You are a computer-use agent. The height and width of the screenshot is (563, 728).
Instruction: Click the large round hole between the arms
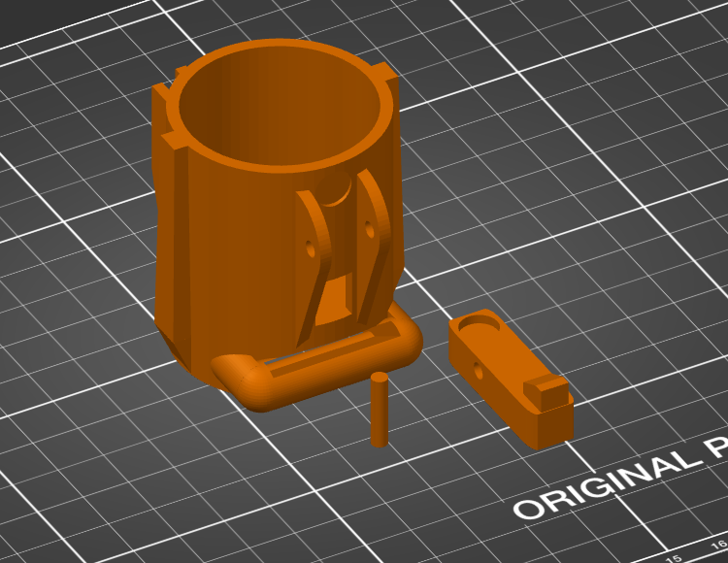333,188
